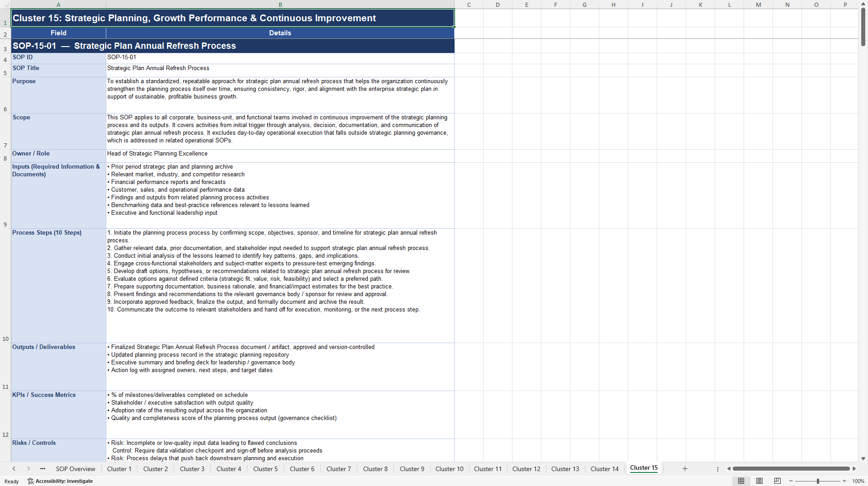
Task: Open Cluster 8 sheet tab
Action: click(x=375, y=469)
